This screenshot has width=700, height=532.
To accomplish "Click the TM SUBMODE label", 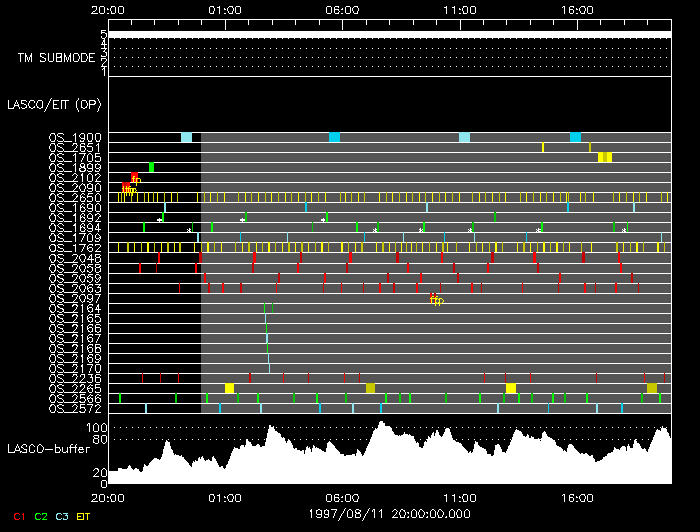I will click(x=56, y=57).
